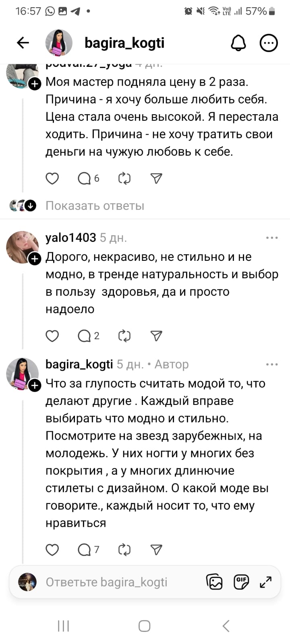Like the bagira_kogti author reply
This screenshot has width=290, height=644.
point(52,549)
